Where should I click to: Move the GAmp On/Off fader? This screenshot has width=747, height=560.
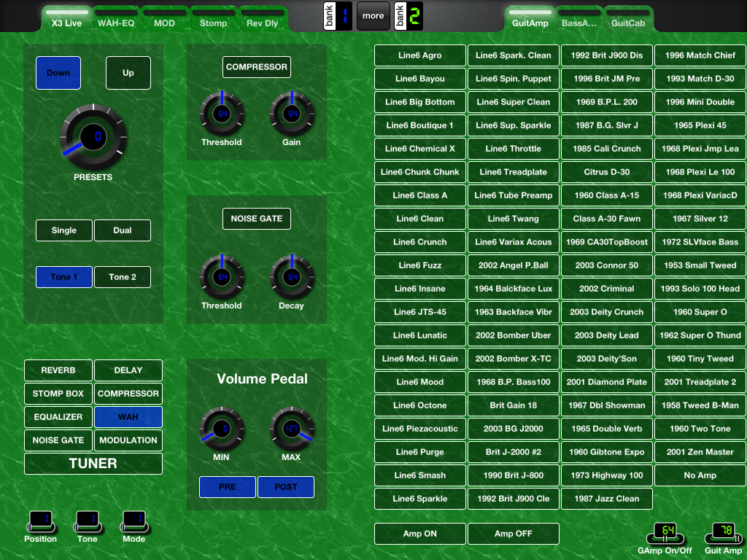tap(665, 533)
